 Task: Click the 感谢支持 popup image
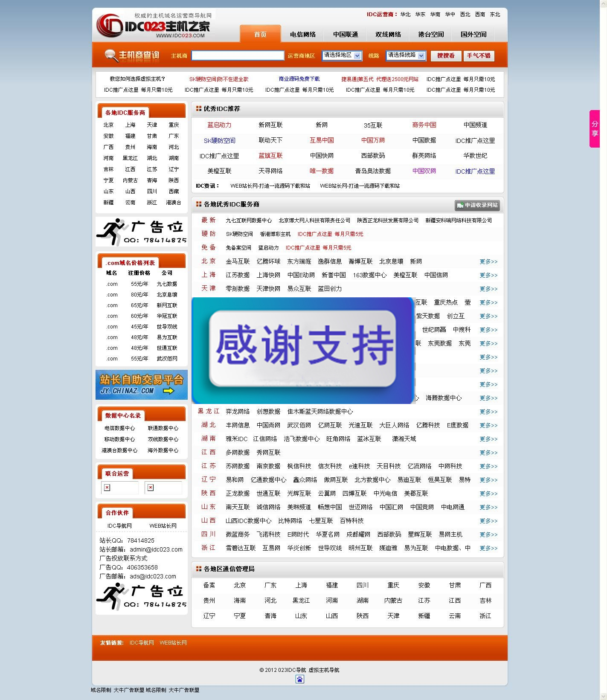tap(303, 351)
